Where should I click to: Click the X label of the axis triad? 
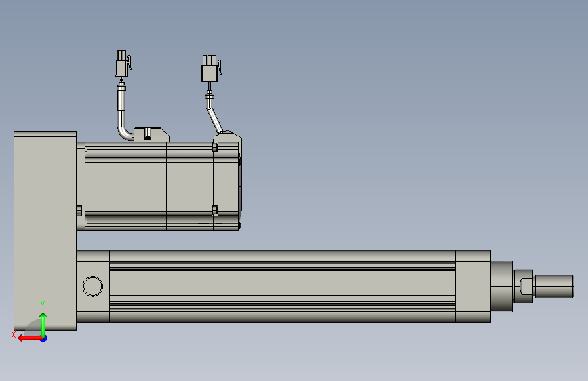14,334
